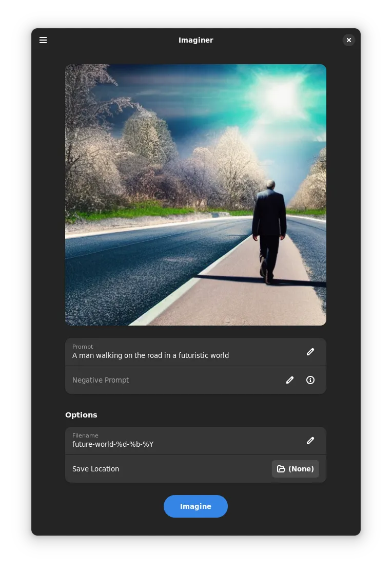This screenshot has height=570, width=392.
Task: Click the pencil icon in the Filename row
Action: click(310, 441)
